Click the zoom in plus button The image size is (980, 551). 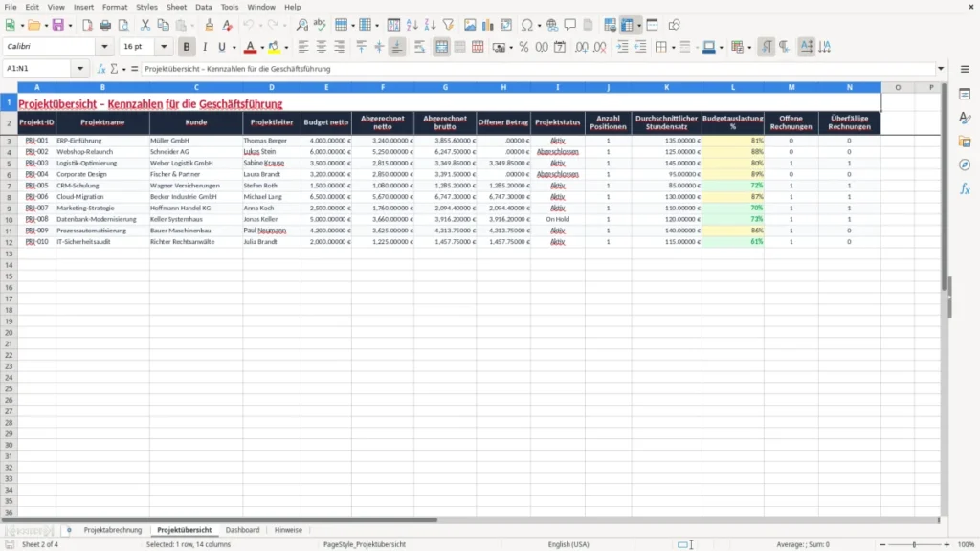coord(947,544)
